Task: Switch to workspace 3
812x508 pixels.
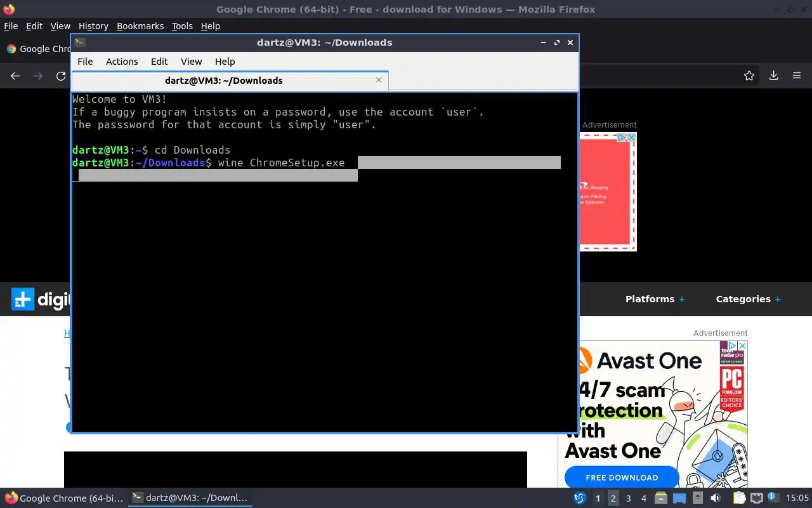Action: tap(628, 498)
